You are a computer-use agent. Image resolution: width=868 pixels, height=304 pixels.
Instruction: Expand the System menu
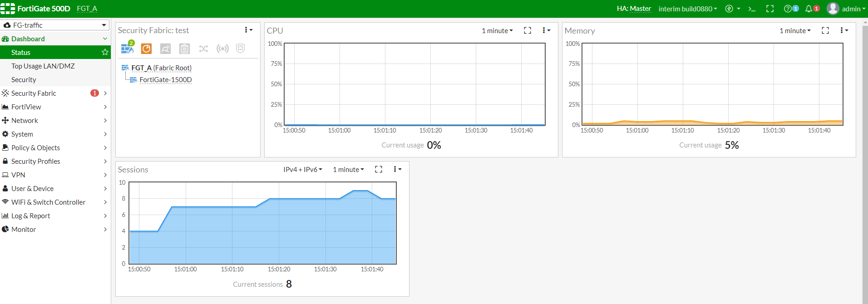coord(55,134)
